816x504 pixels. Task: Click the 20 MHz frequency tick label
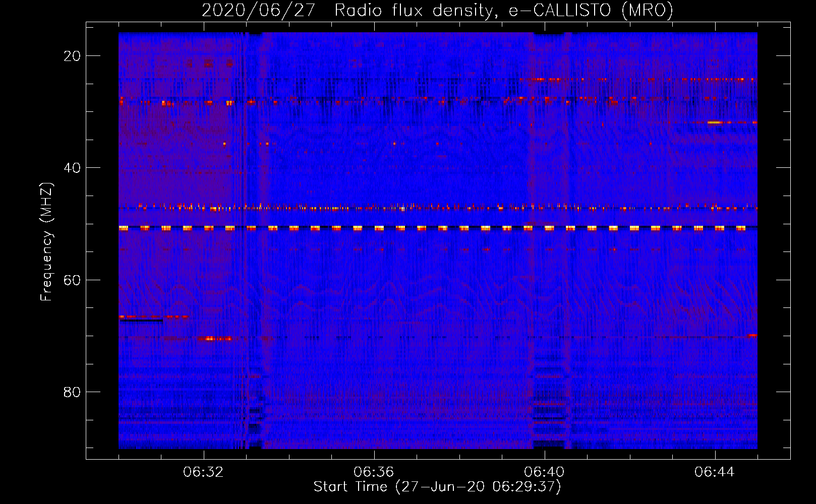72,56
